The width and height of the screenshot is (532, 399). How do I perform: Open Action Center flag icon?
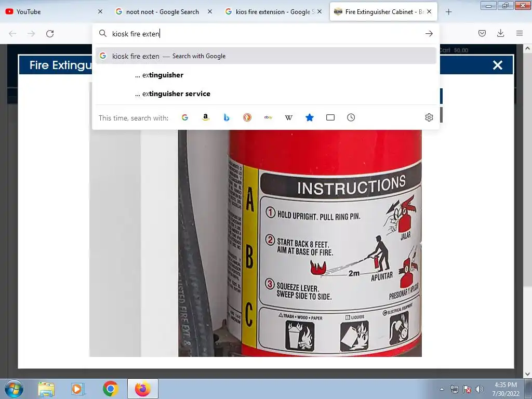pos(467,389)
